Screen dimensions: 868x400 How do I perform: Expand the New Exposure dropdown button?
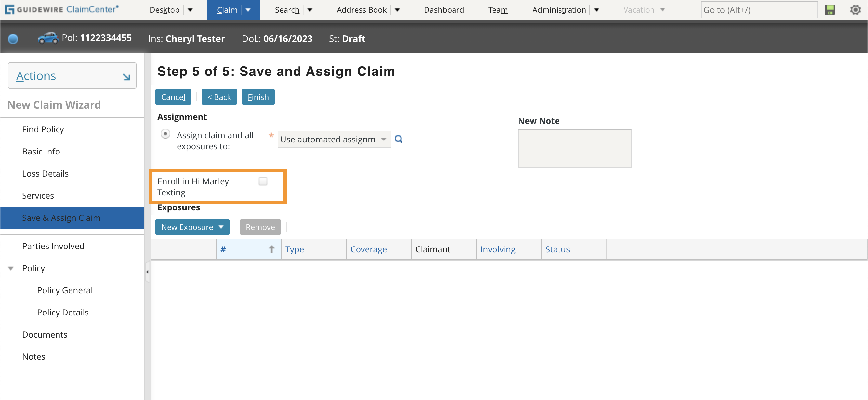tap(221, 227)
